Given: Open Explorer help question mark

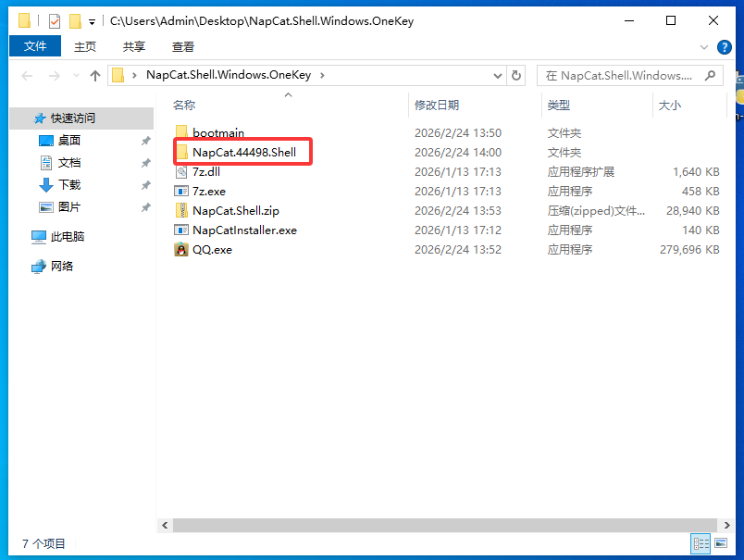Looking at the screenshot, I should (x=724, y=47).
